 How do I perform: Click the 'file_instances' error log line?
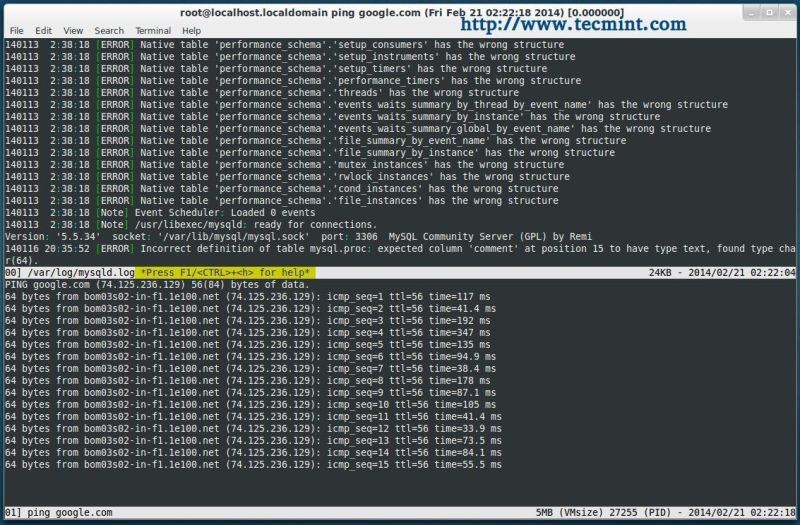[282, 201]
